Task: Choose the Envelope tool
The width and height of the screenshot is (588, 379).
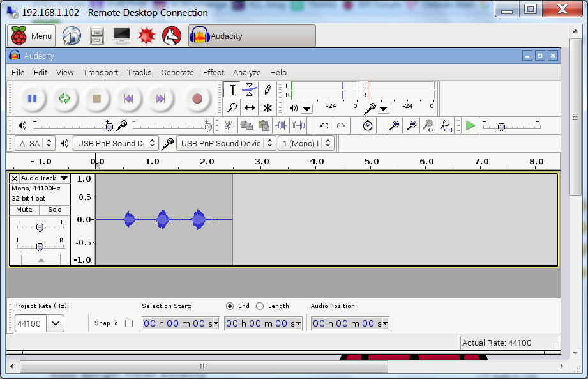Action: (x=250, y=90)
